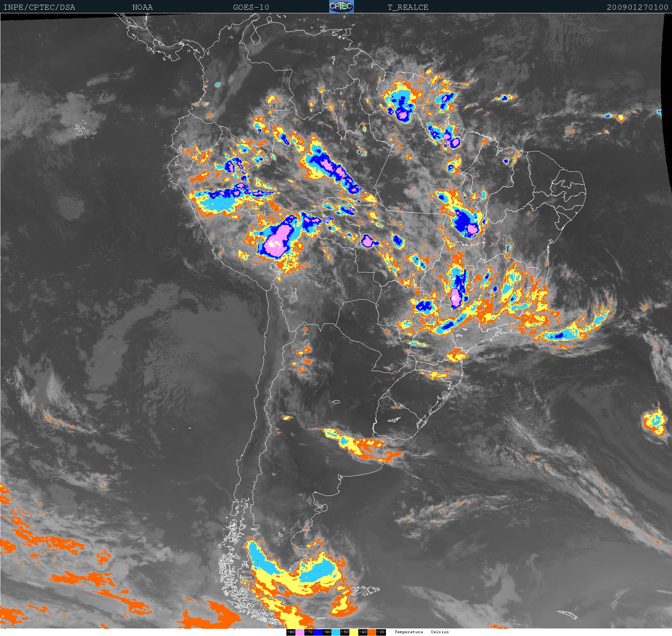Select the yellow legend color swatch
Viewport: 672px width, 636px height.
[x=354, y=632]
